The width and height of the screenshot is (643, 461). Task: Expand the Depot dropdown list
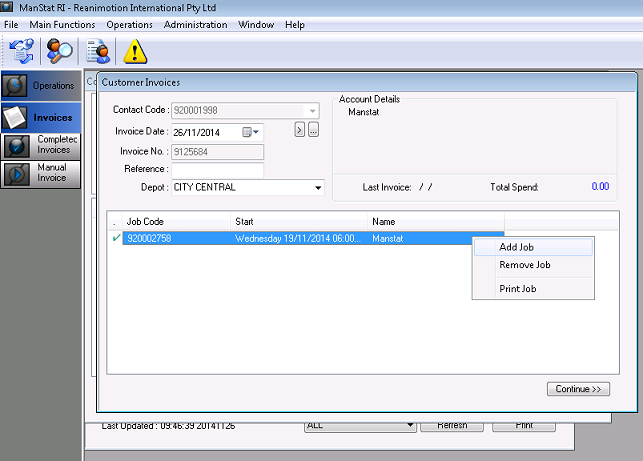pyautogui.click(x=318, y=187)
